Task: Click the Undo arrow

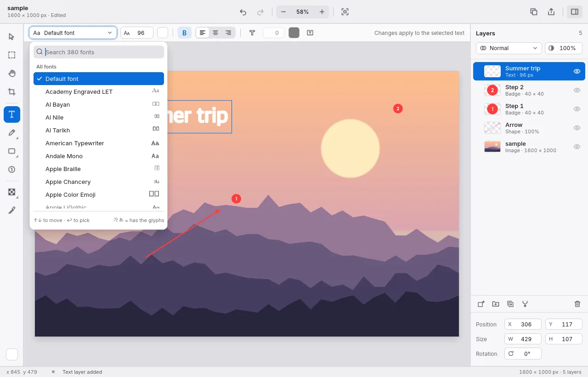Action: point(243,12)
